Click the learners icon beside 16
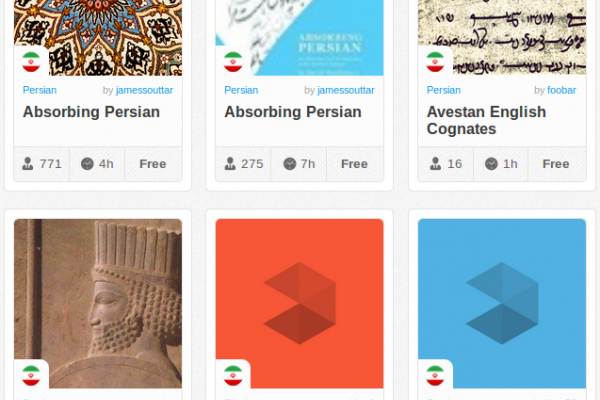This screenshot has width=600, height=400. [434, 164]
